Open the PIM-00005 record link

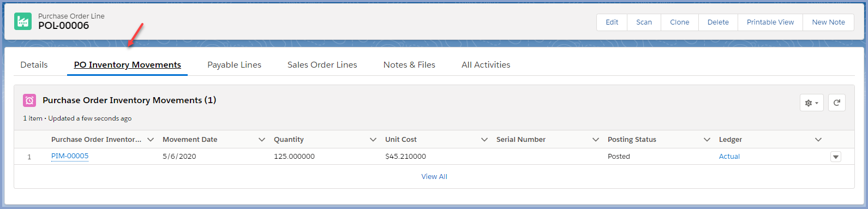pos(70,156)
